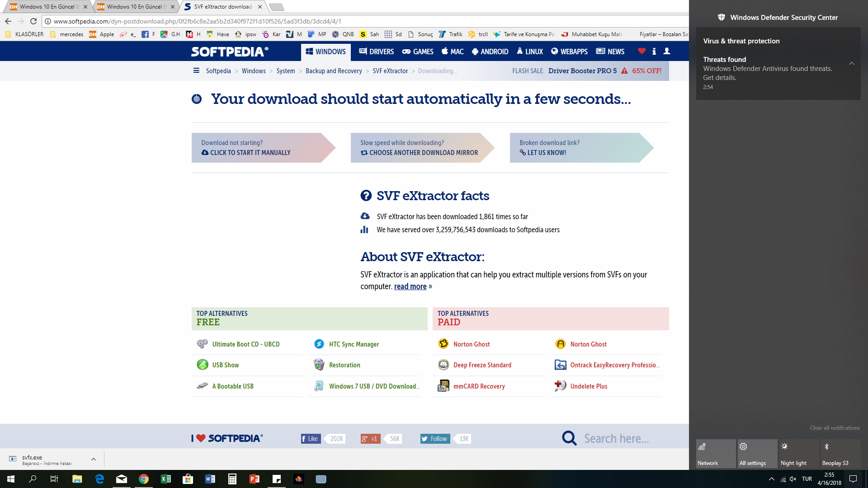Screen dimensions: 868x488
Task: Click TUR input language indicator
Action: [807, 479]
